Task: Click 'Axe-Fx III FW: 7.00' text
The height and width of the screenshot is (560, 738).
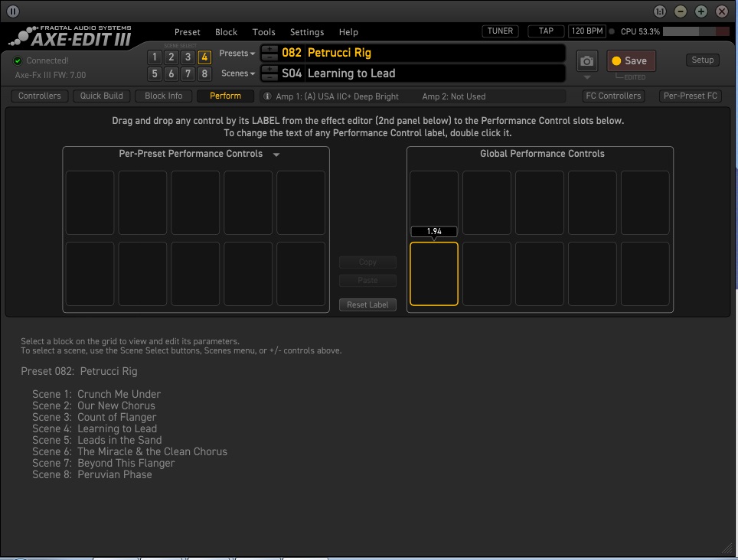Action: tap(51, 75)
